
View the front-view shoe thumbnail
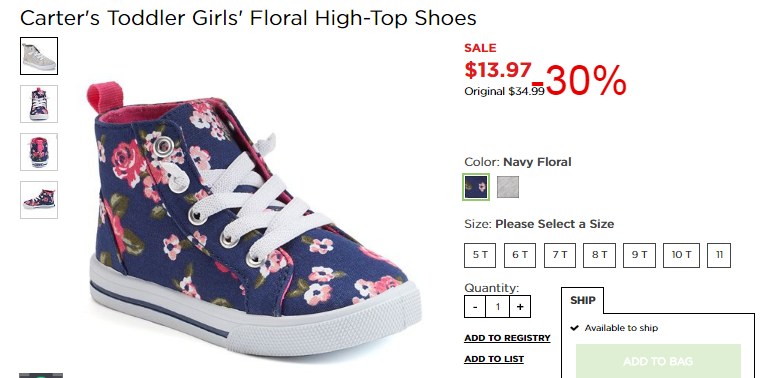click(x=39, y=104)
